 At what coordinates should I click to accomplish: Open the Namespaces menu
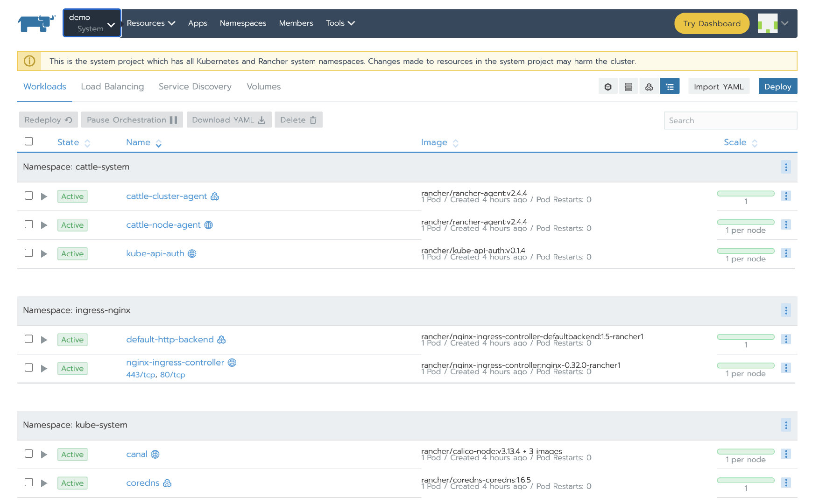243,23
